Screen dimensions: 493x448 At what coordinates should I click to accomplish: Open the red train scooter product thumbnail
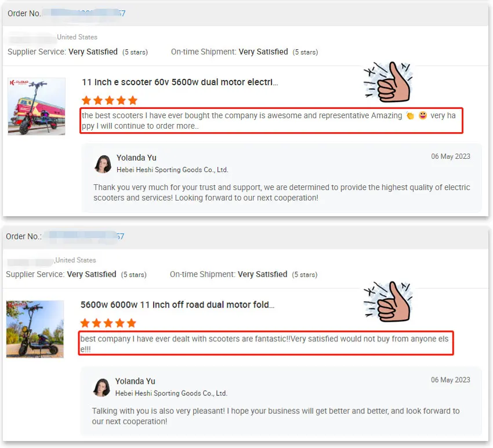37,106
